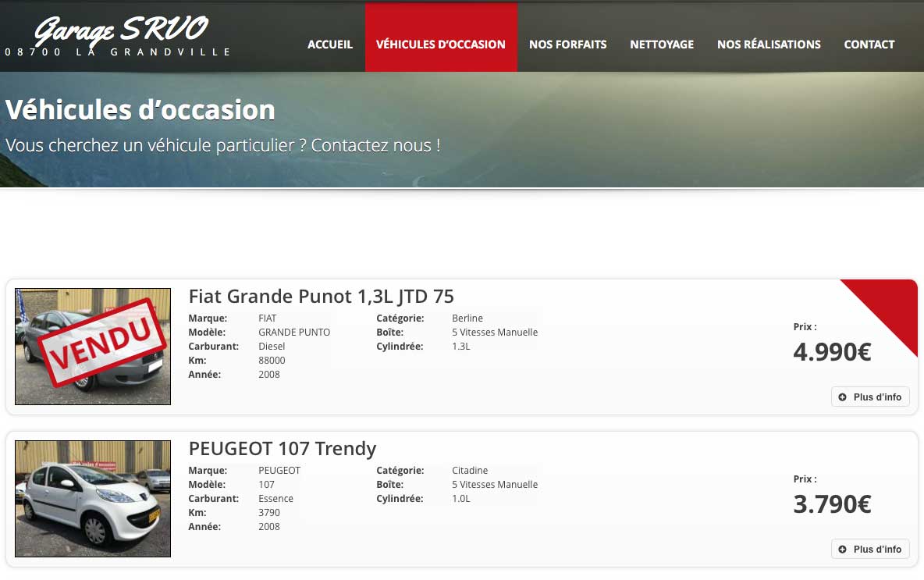This screenshot has width=924, height=580.
Task: Open the Fiat Grande Punot 1,3L JTD 75 title
Action: [322, 296]
